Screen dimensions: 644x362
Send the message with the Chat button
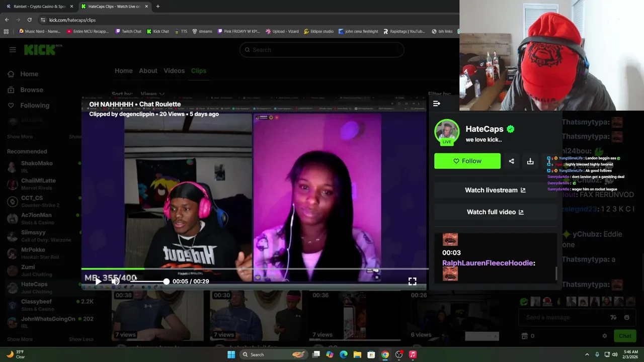tap(625, 336)
